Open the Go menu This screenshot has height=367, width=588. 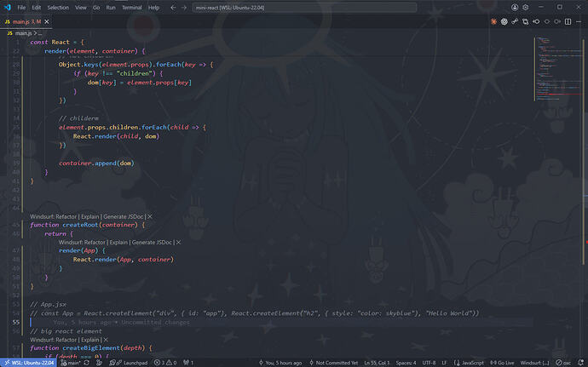tap(96, 8)
